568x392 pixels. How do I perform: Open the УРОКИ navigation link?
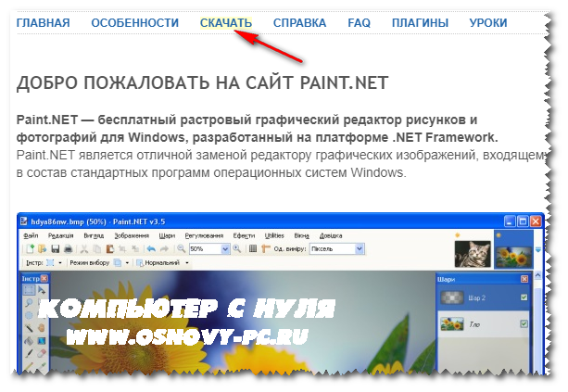(488, 22)
